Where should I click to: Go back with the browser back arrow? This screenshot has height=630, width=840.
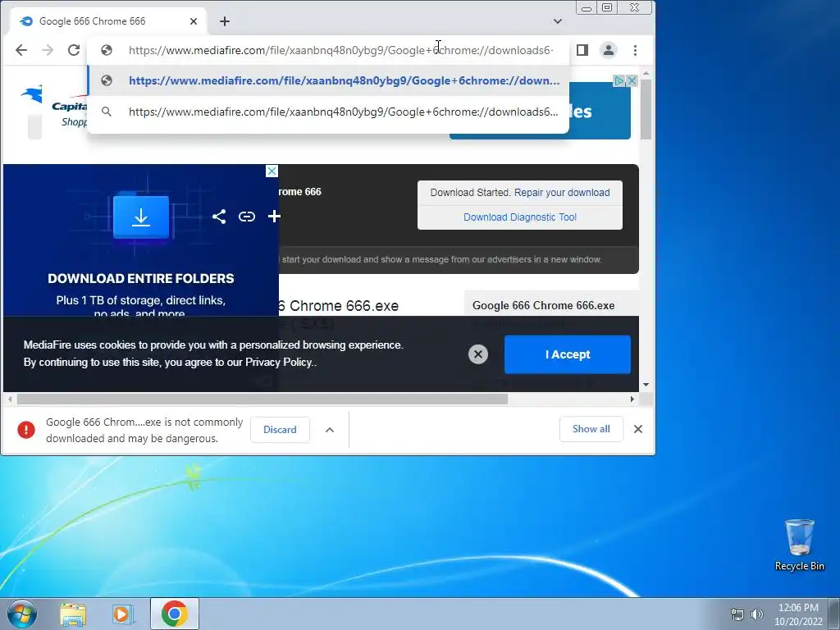[x=21, y=50]
